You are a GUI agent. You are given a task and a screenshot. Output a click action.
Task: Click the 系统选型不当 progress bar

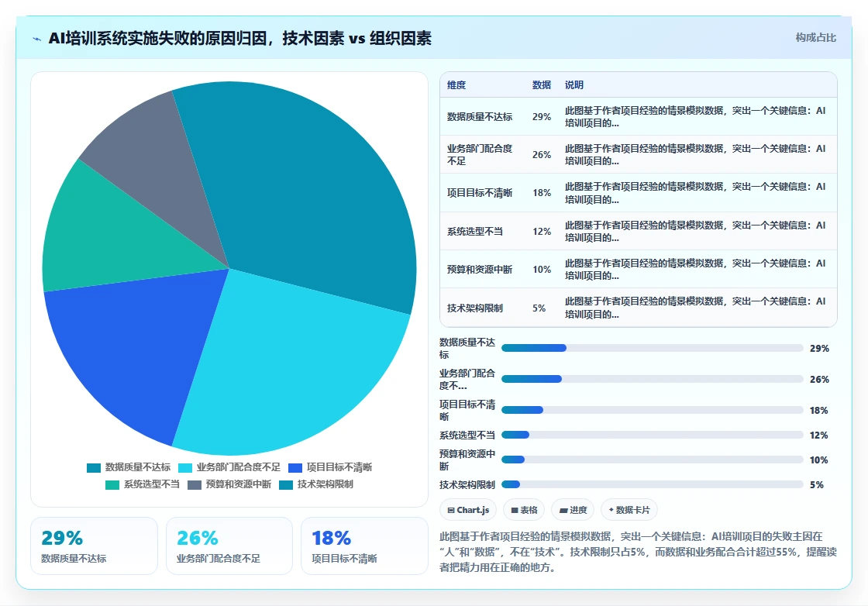coord(652,435)
